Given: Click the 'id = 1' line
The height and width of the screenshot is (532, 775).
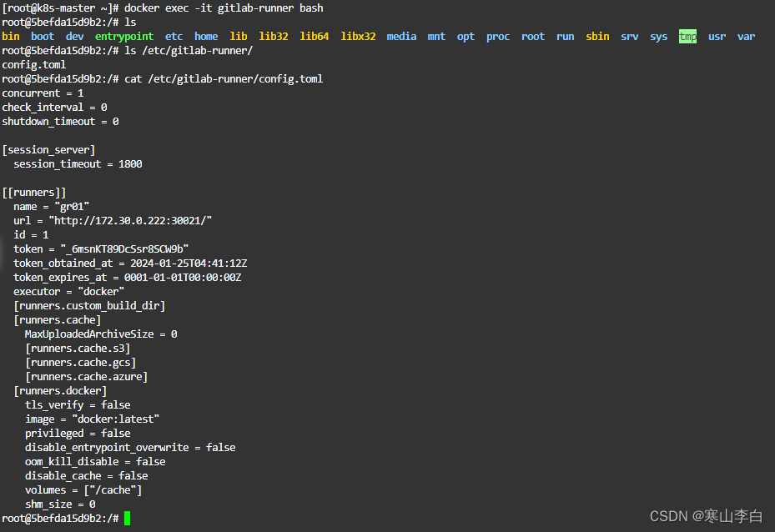Looking at the screenshot, I should point(31,234).
